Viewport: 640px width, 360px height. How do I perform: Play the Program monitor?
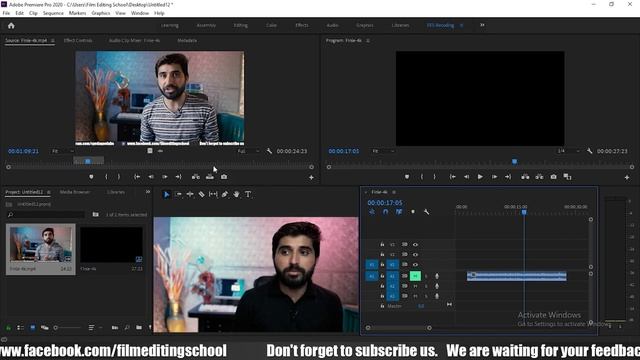click(x=480, y=177)
